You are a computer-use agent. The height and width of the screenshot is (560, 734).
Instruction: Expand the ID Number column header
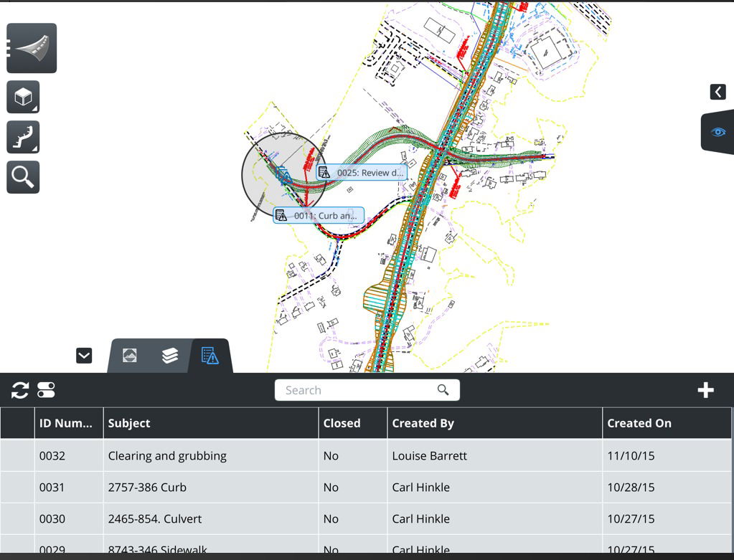point(68,423)
